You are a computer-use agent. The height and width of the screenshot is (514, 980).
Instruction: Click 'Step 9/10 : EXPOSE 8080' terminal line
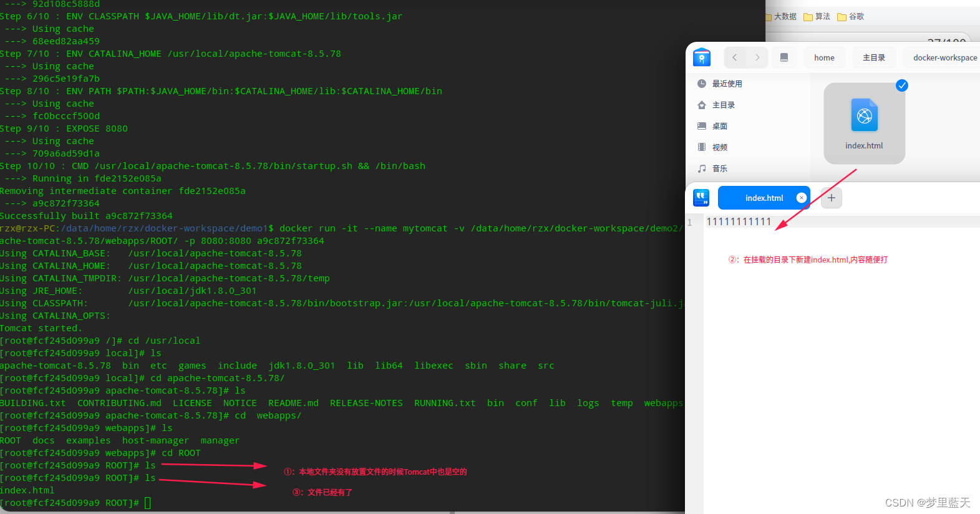(x=64, y=128)
